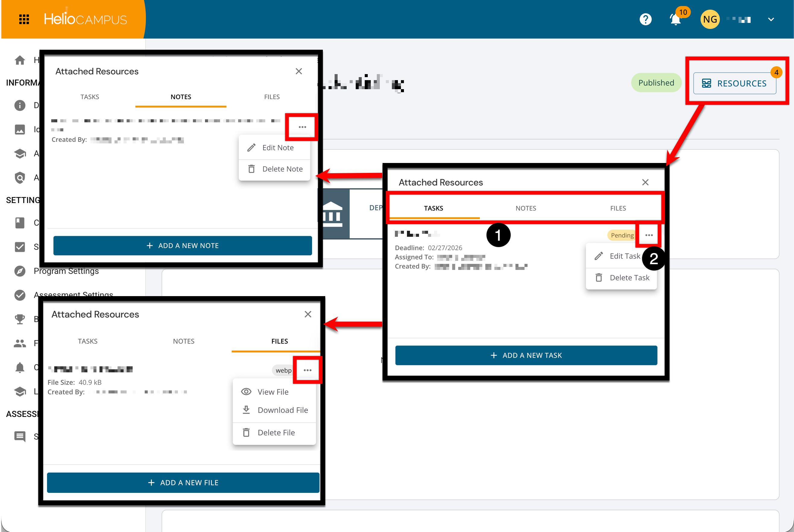Image resolution: width=794 pixels, height=532 pixels.
Task: Click ADD A NEW FILE button
Action: [x=183, y=483]
